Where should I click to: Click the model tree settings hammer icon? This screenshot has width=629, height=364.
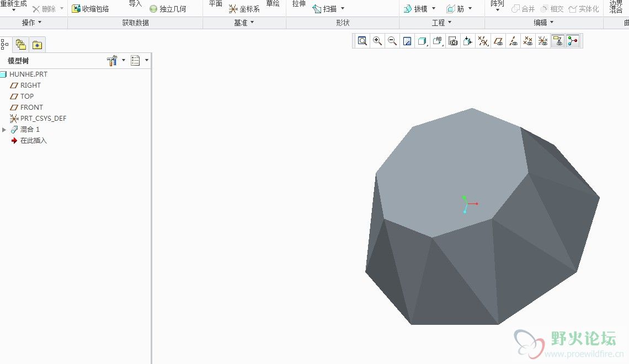point(112,61)
